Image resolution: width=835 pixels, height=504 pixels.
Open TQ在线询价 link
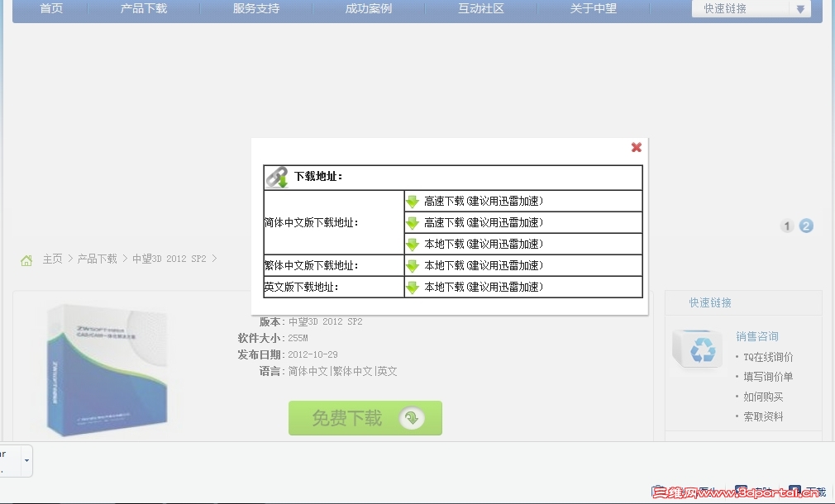[x=768, y=357]
